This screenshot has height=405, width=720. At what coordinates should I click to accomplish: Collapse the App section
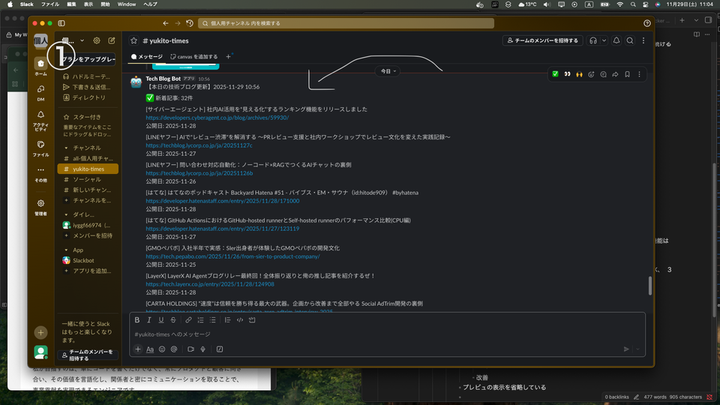(x=67, y=250)
